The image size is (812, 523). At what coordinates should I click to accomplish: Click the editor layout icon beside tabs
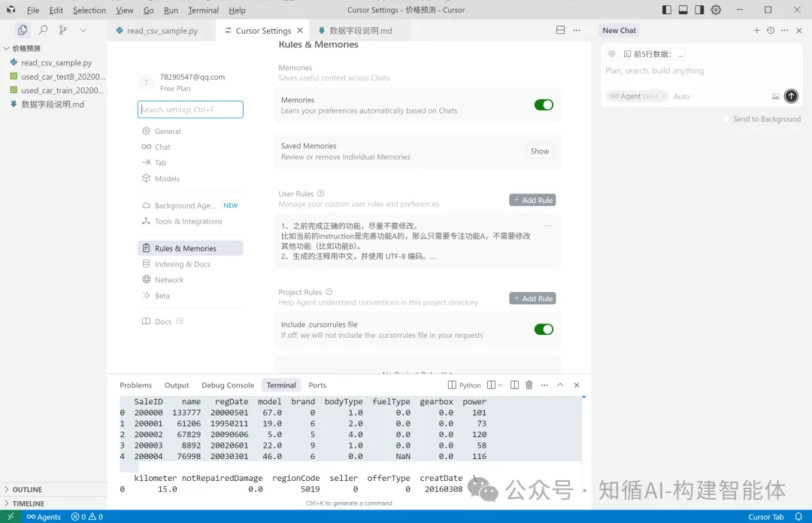click(x=560, y=30)
